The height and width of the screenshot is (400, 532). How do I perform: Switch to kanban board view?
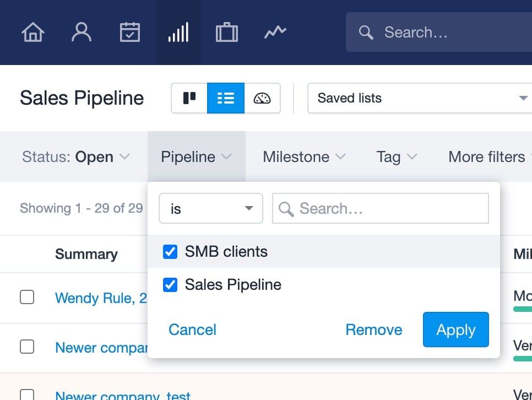189,98
